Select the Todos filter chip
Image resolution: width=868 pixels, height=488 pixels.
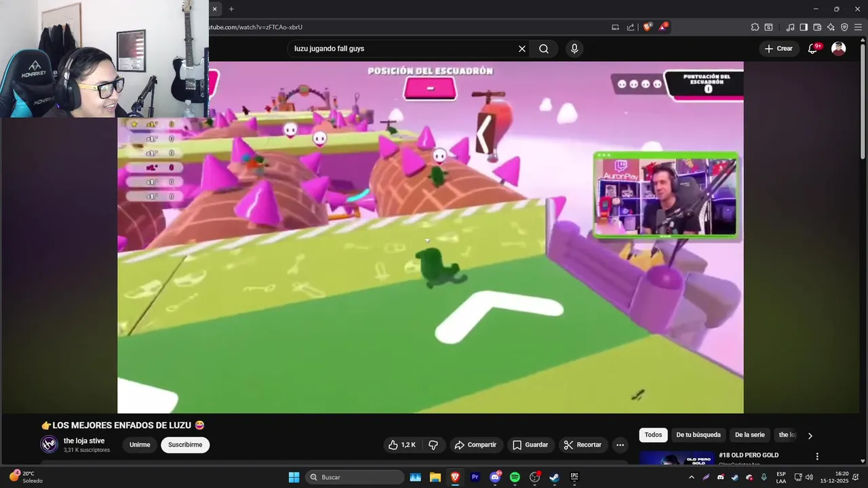(653, 434)
